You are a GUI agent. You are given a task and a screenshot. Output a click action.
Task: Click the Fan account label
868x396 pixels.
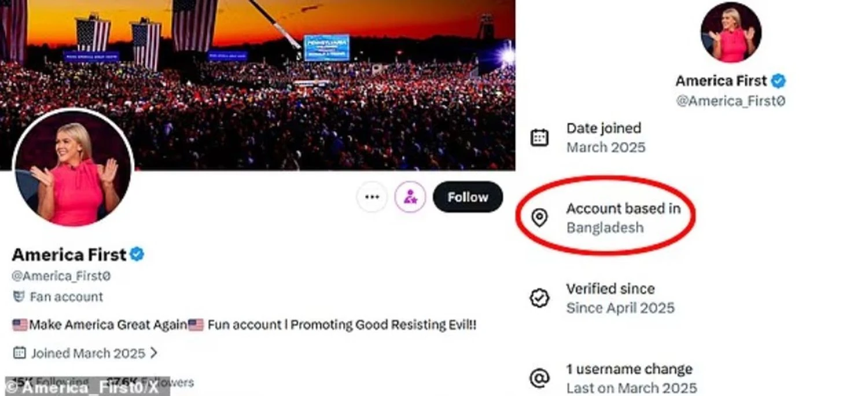[66, 297]
